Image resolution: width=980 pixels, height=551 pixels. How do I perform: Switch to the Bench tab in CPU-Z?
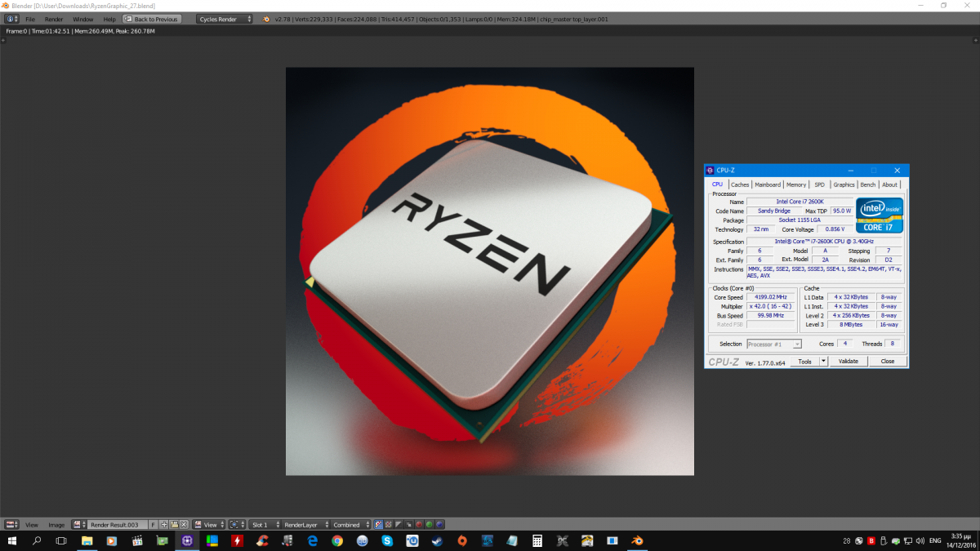pyautogui.click(x=868, y=184)
